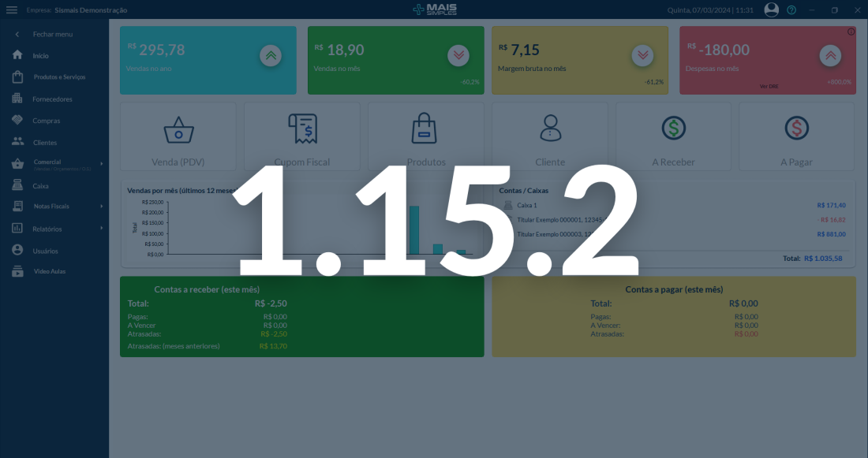Select Fornecedores in the sidebar
868x458 pixels.
coord(52,99)
